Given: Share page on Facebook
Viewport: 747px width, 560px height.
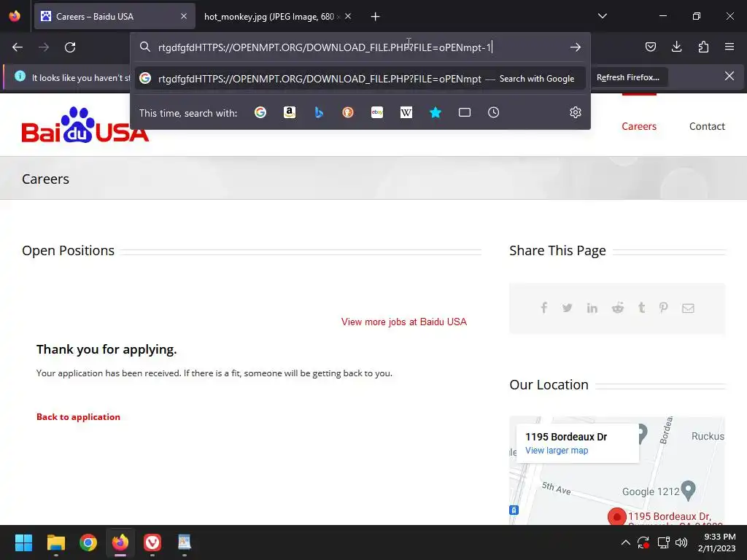Looking at the screenshot, I should coord(543,308).
